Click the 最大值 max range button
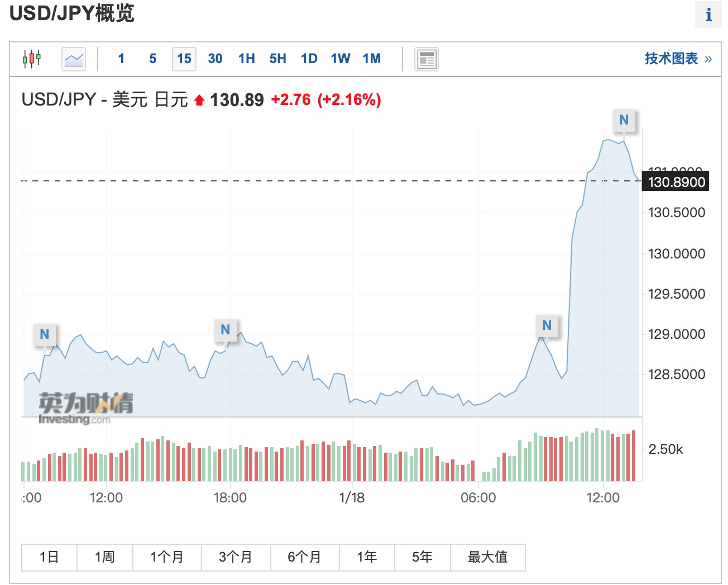The width and height of the screenshot is (728, 585). [x=487, y=557]
